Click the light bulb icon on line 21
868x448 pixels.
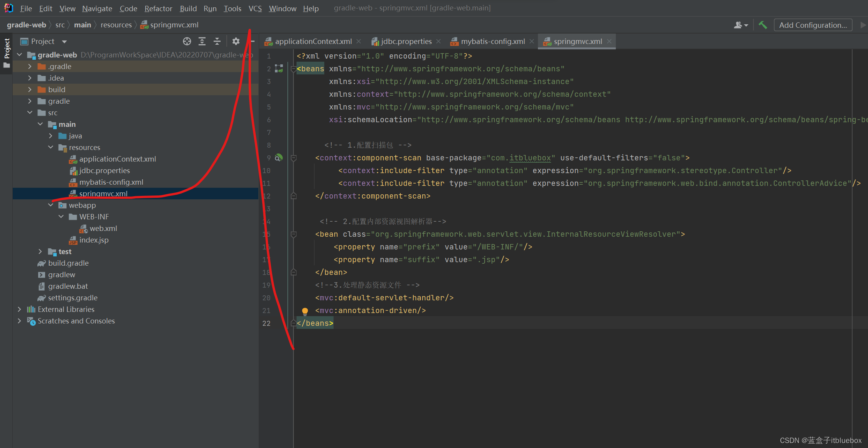[x=305, y=310]
